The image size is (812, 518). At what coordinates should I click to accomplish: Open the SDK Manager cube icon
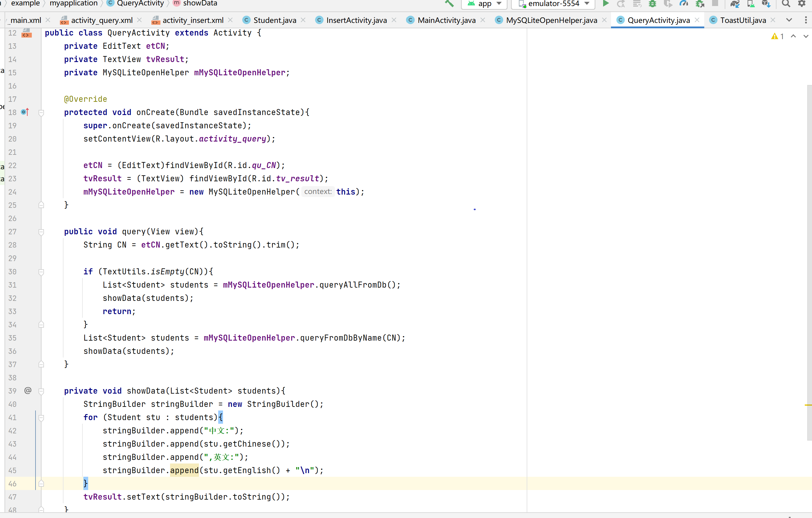(766, 4)
